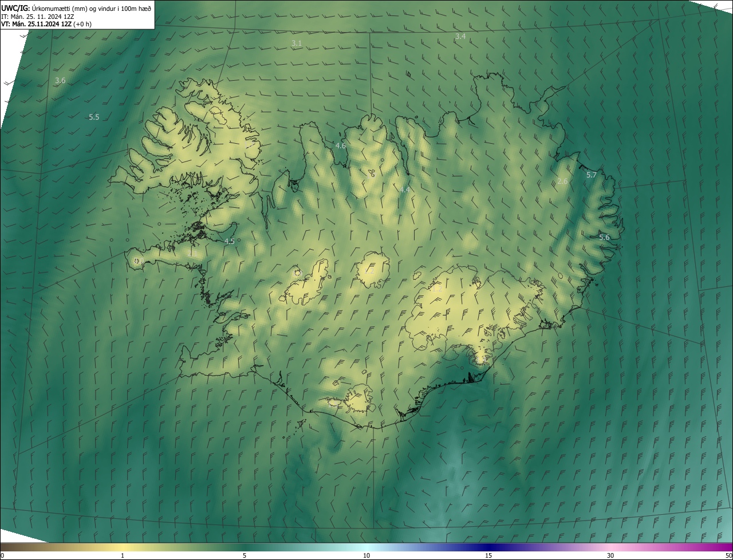
Task: Click the 4.6 value label on the map
Action: [x=341, y=146]
